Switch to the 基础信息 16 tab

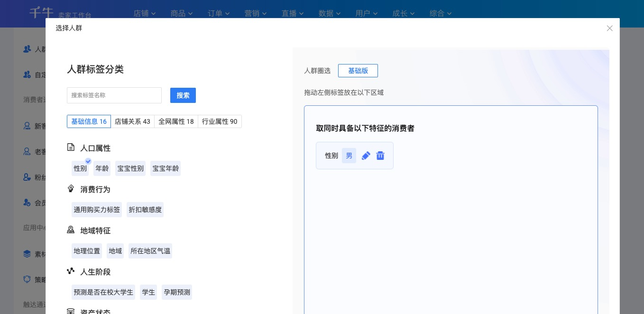(89, 121)
